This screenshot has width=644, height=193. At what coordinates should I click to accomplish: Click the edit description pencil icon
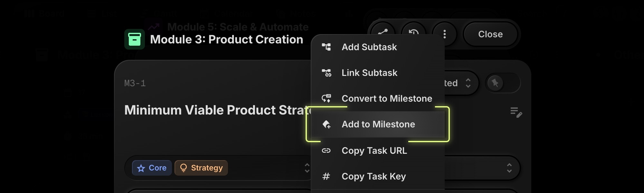click(x=516, y=112)
